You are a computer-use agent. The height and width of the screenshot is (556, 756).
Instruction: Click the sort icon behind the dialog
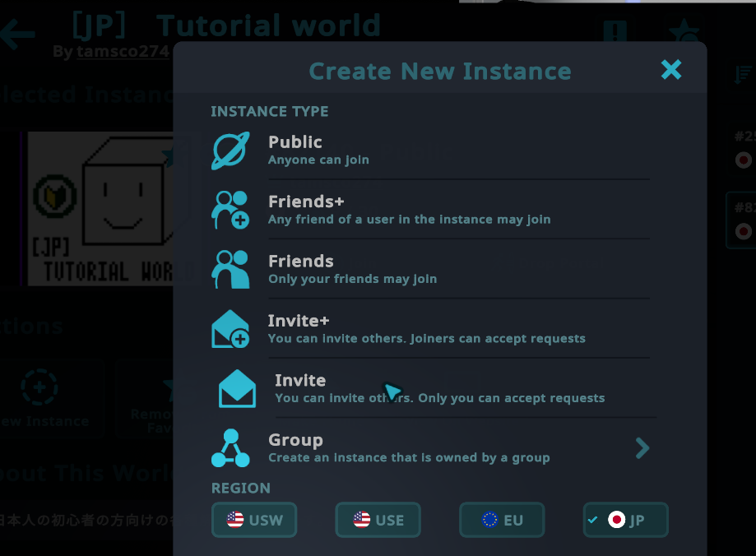point(742,75)
